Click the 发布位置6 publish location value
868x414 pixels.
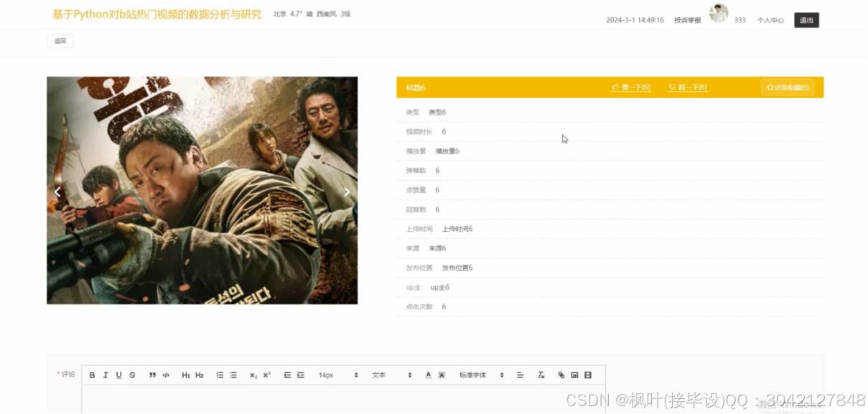(457, 268)
